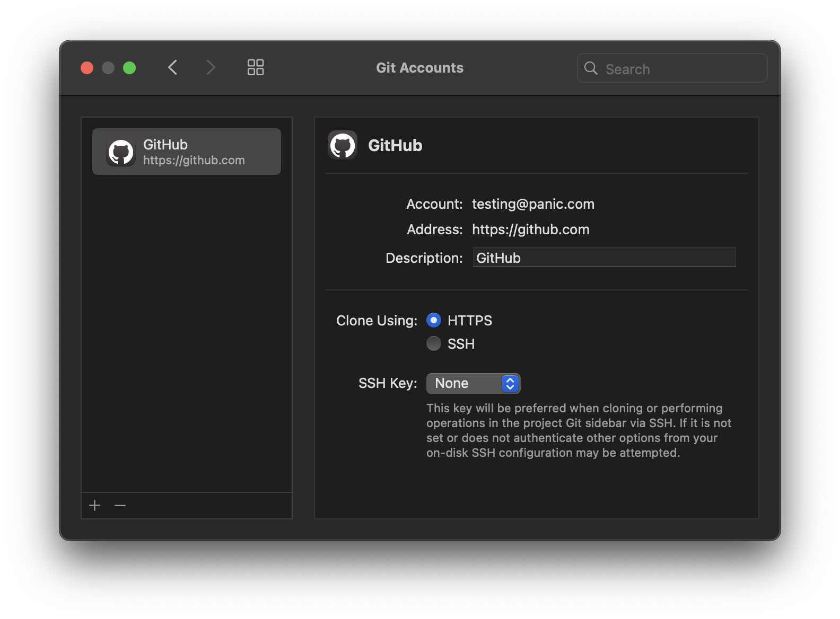This screenshot has width=840, height=619.
Task: Select HTTPS for cloning
Action: [x=434, y=320]
